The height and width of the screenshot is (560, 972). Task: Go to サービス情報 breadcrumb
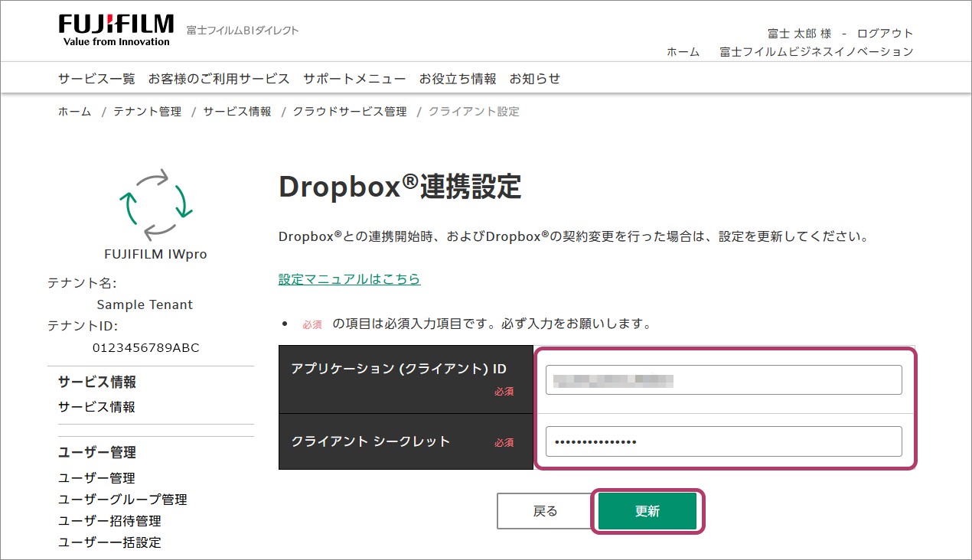237,112
